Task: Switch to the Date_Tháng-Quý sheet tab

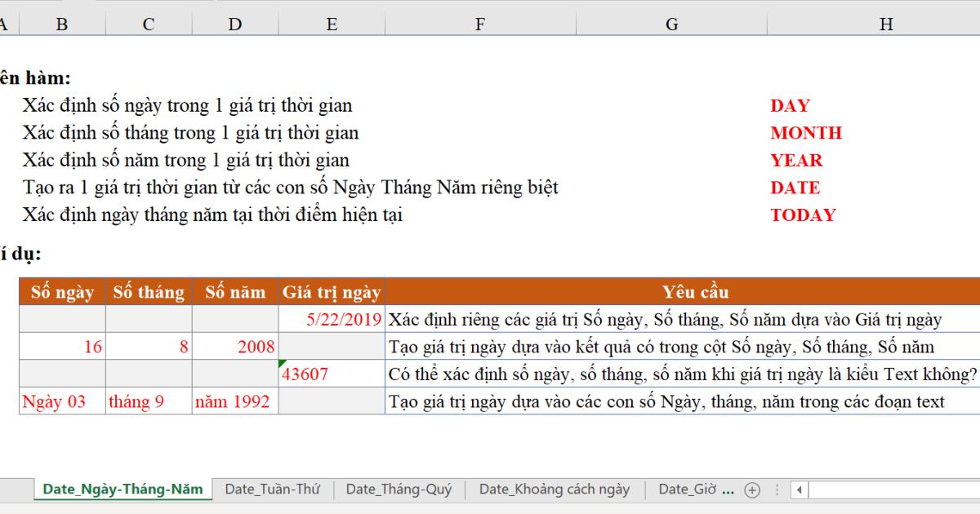Action: tap(400, 490)
